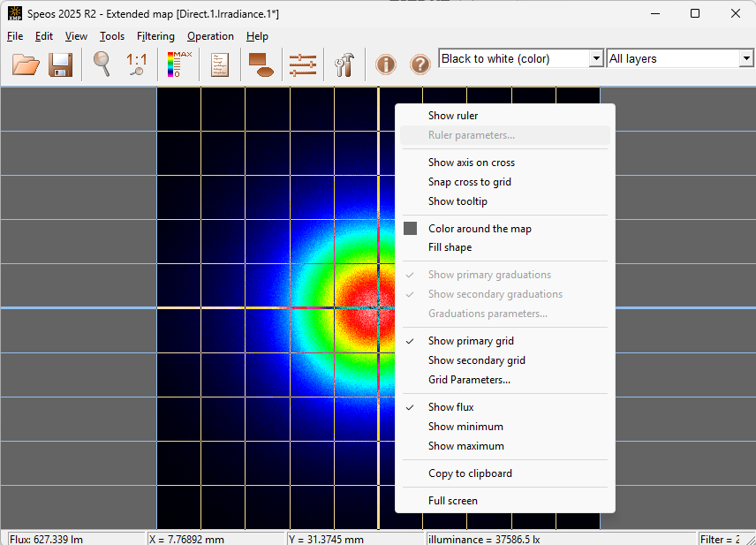This screenshot has width=756, height=545.
Task: Minimize the Speos window
Action: click(655, 13)
